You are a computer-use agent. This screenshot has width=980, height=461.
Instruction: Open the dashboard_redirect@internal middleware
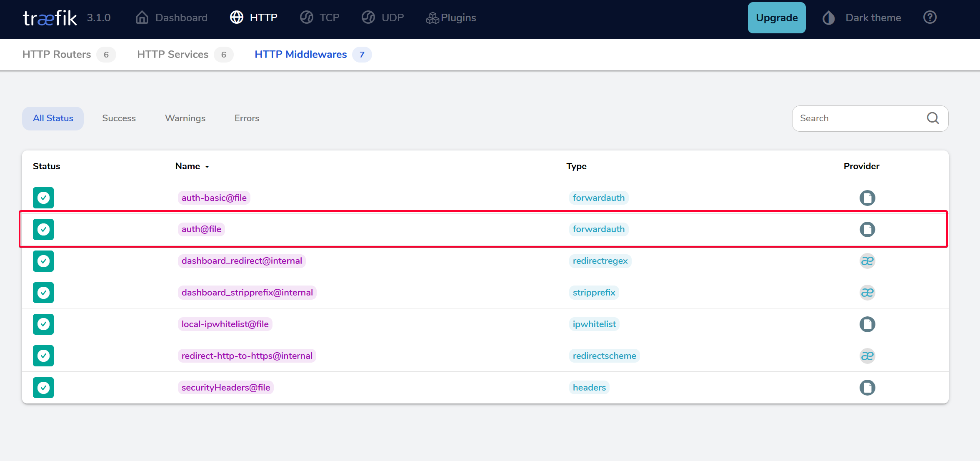[x=242, y=261]
